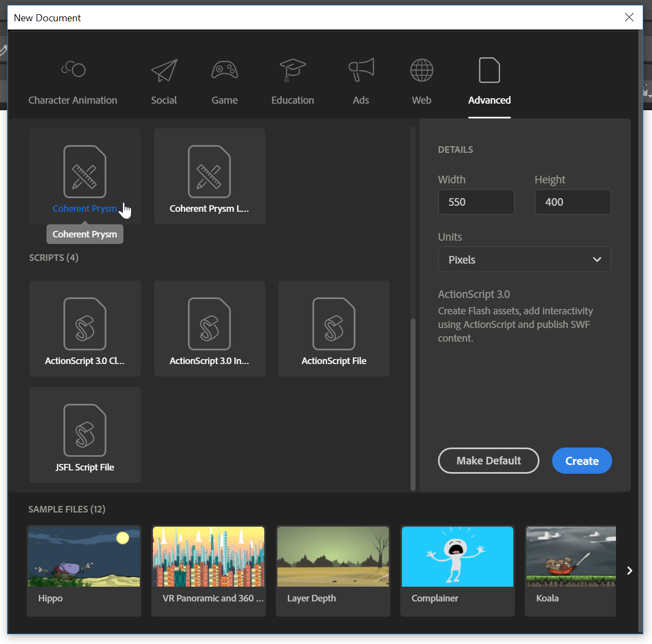
Task: Click the ActionScript 3.0 In... label
Action: point(209,361)
